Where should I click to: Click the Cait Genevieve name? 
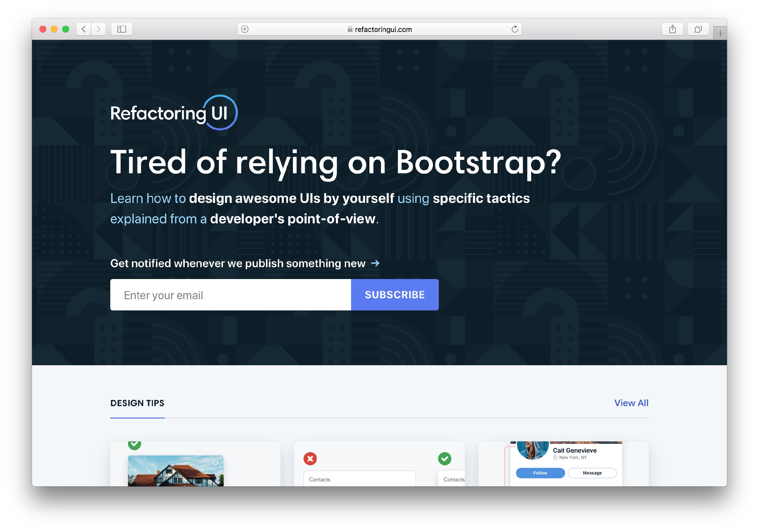click(x=575, y=451)
